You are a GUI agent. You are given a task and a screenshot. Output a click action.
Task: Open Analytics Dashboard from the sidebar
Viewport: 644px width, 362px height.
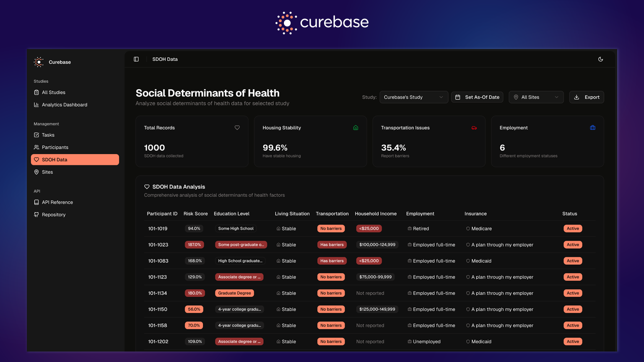[65, 105]
